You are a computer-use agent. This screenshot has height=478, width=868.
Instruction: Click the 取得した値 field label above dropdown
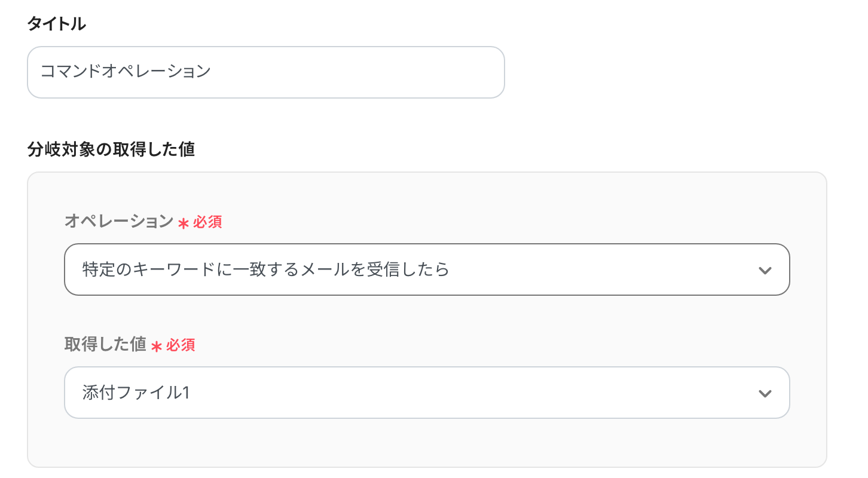pyautogui.click(x=105, y=344)
